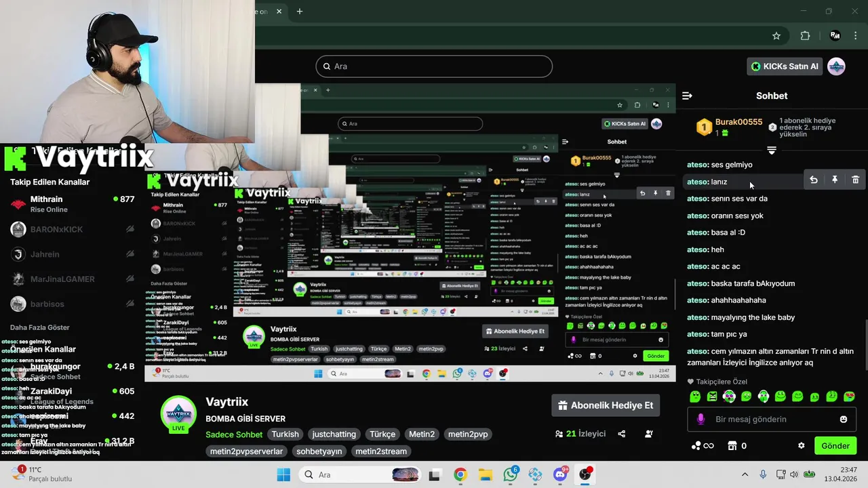868x488 pixels.
Task: Expand the gift leaderboard below Burak00555
Action: [x=772, y=150]
